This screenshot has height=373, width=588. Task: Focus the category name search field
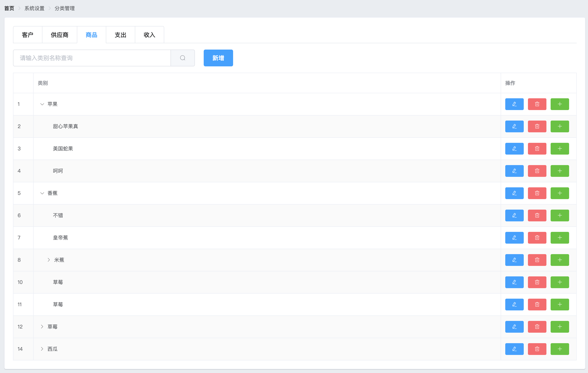coord(92,58)
